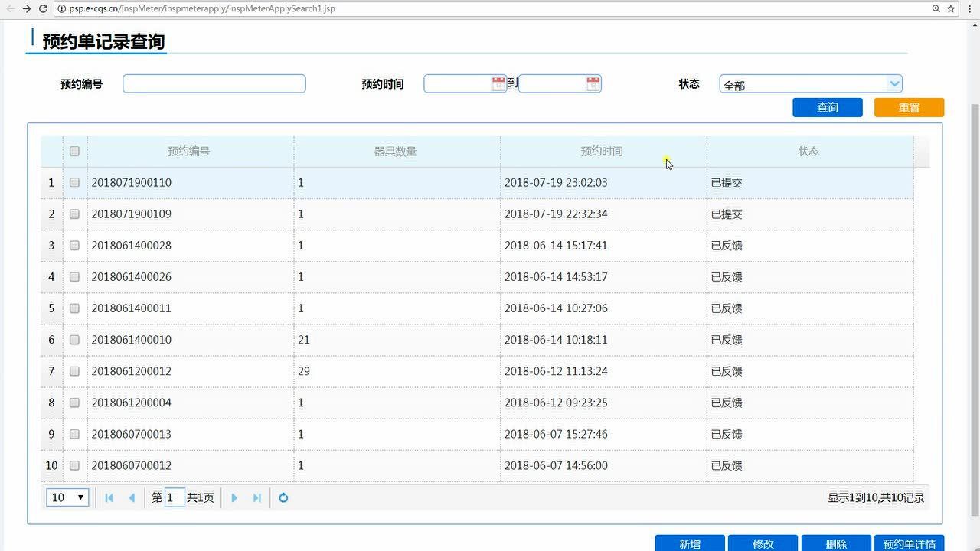Select checkbox of record 2018060700013
Image resolution: width=980 pixels, height=551 pixels.
coord(74,433)
